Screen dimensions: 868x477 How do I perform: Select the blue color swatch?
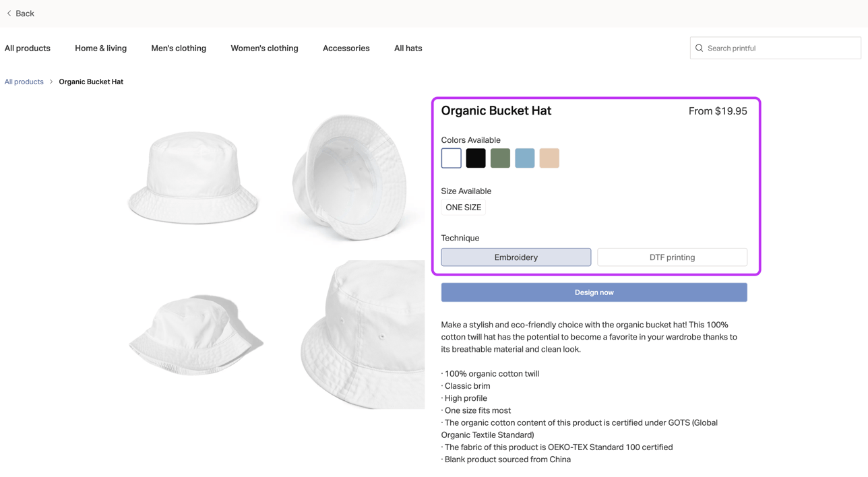[x=524, y=158]
